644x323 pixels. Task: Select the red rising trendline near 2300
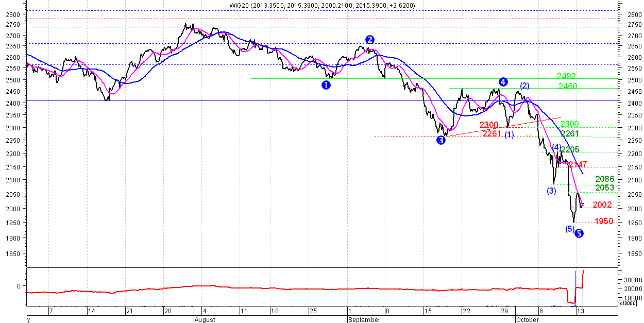tap(504, 127)
